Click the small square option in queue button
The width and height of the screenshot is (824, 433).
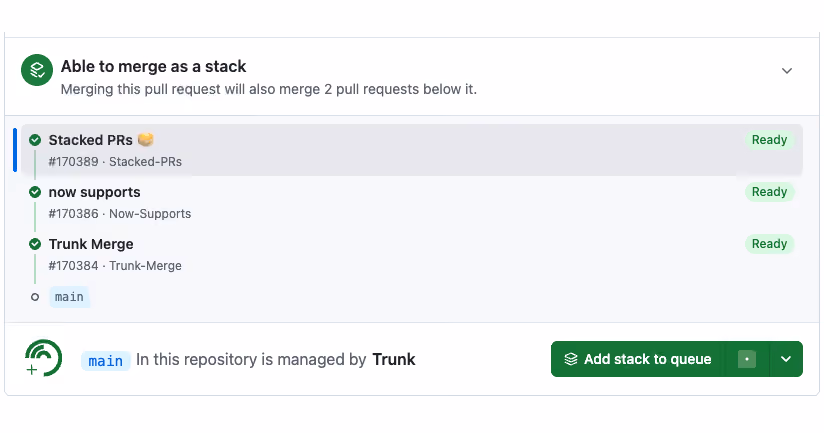(x=747, y=359)
